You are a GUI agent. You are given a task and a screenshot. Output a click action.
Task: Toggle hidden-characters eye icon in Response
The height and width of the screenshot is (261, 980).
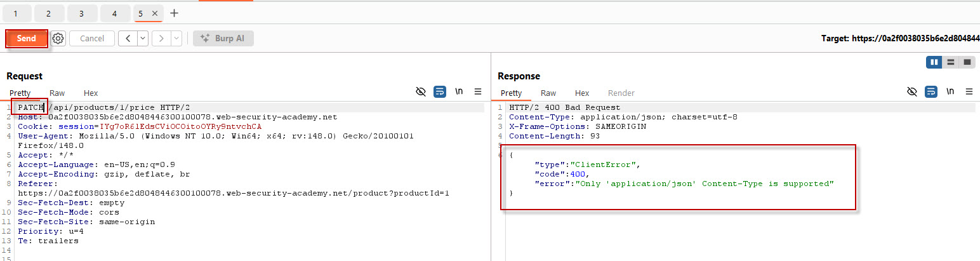[911, 92]
